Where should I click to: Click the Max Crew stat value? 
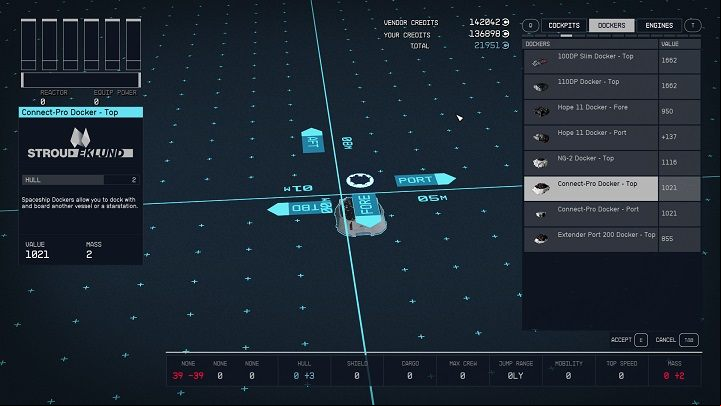click(x=463, y=376)
